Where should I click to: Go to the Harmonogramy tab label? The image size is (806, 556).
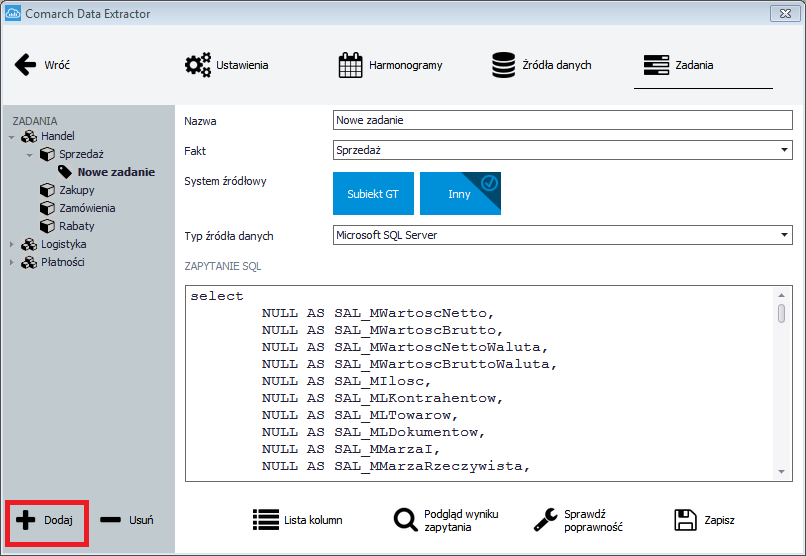tap(406, 65)
